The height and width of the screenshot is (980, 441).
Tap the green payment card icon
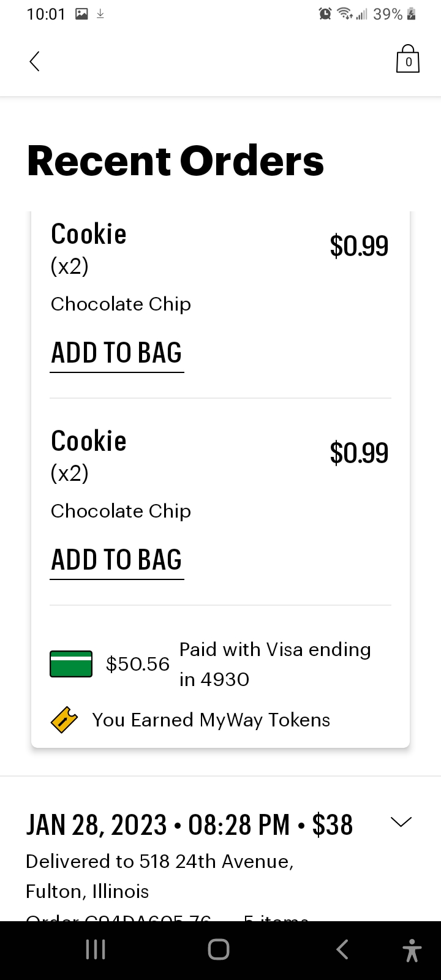tap(71, 664)
